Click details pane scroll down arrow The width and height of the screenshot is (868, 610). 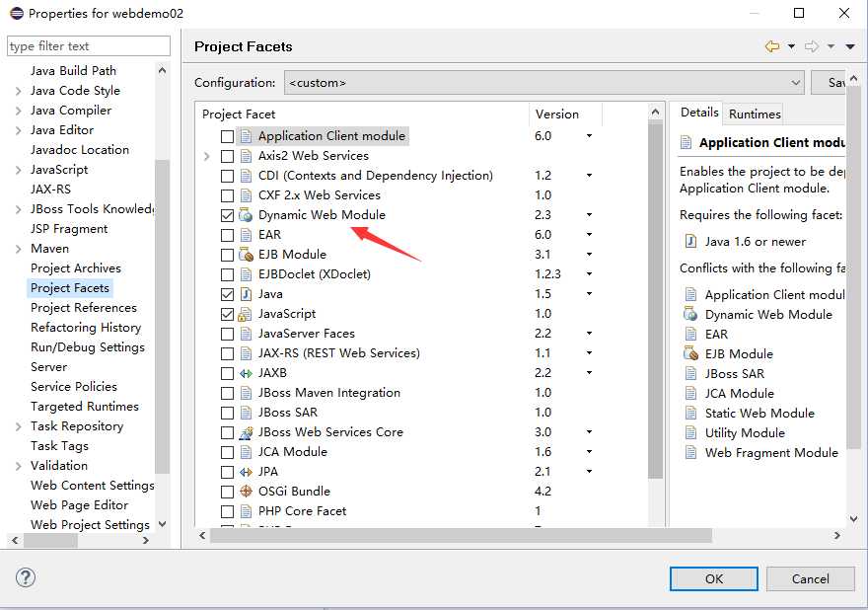(x=853, y=519)
